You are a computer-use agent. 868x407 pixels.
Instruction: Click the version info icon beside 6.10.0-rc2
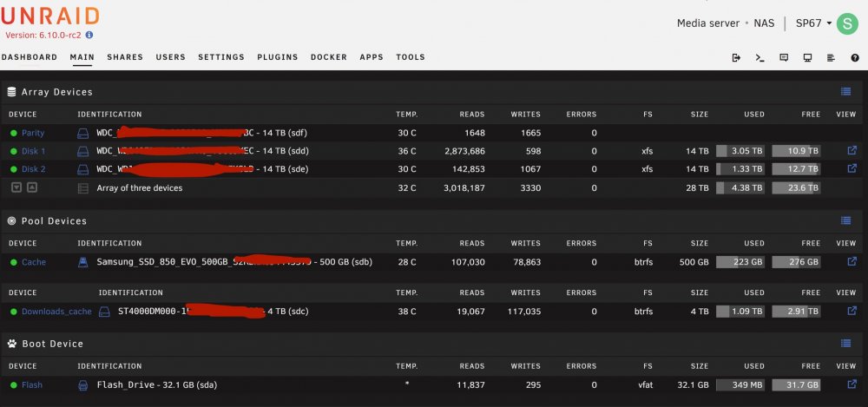click(89, 35)
